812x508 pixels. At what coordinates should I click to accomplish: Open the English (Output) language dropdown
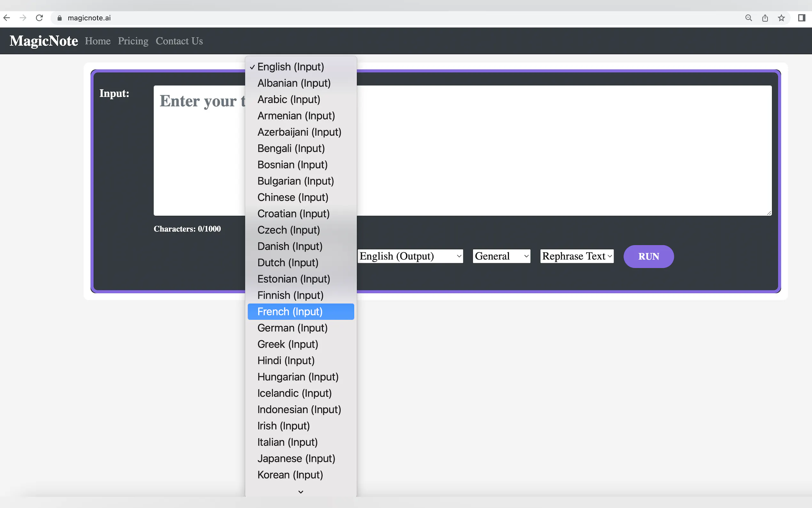410,256
